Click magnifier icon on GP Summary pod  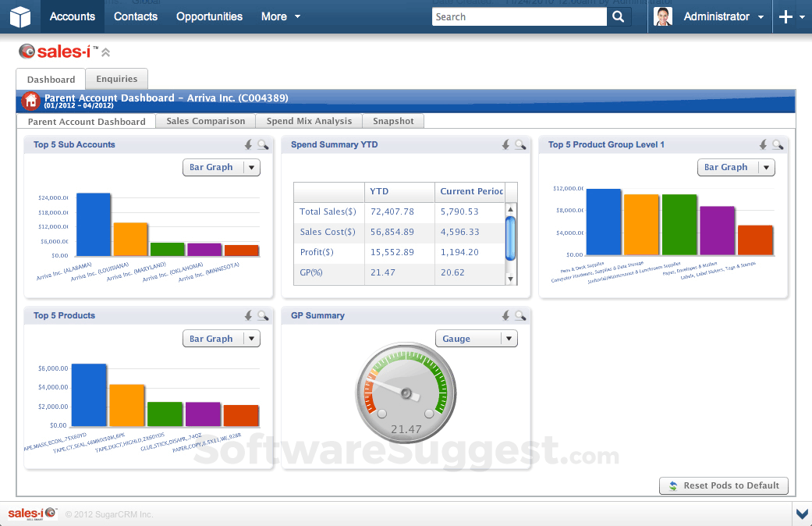[520, 316]
